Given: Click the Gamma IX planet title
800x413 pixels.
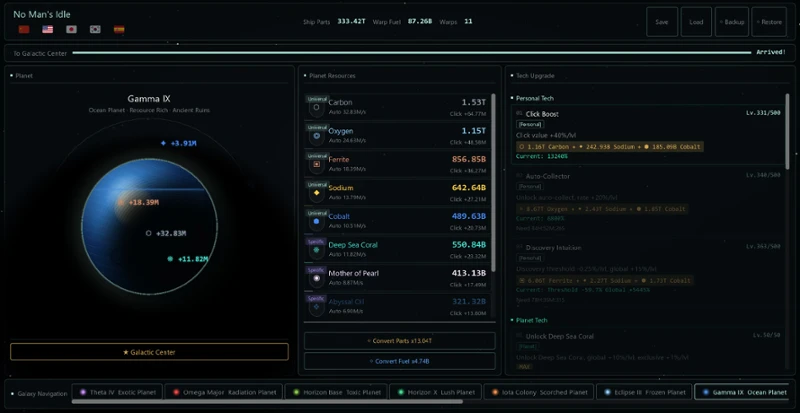Looking at the screenshot, I should pyautogui.click(x=149, y=99).
